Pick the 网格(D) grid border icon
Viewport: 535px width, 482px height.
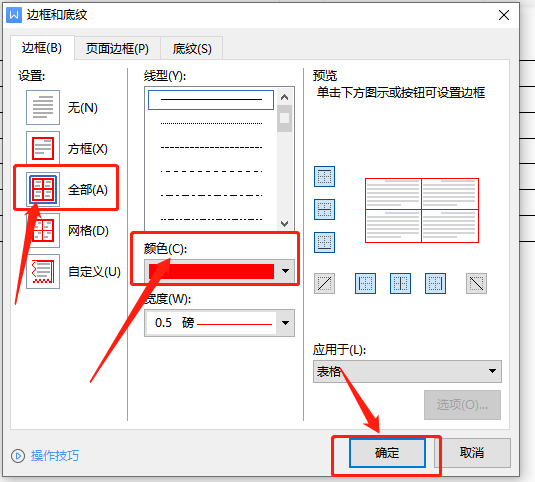(43, 230)
